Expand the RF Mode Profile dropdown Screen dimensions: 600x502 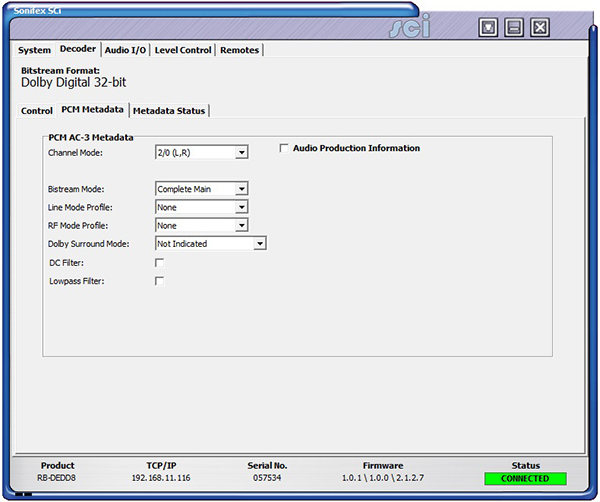(x=202, y=225)
